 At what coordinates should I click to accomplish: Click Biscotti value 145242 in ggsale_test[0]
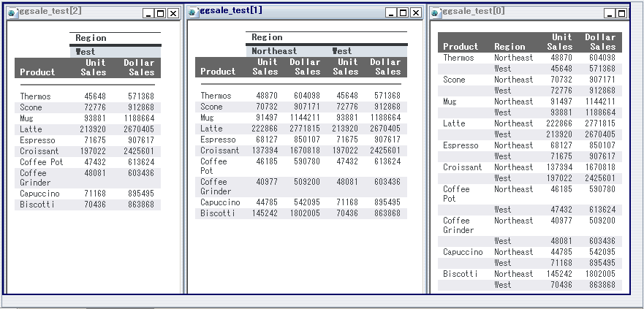559,274
